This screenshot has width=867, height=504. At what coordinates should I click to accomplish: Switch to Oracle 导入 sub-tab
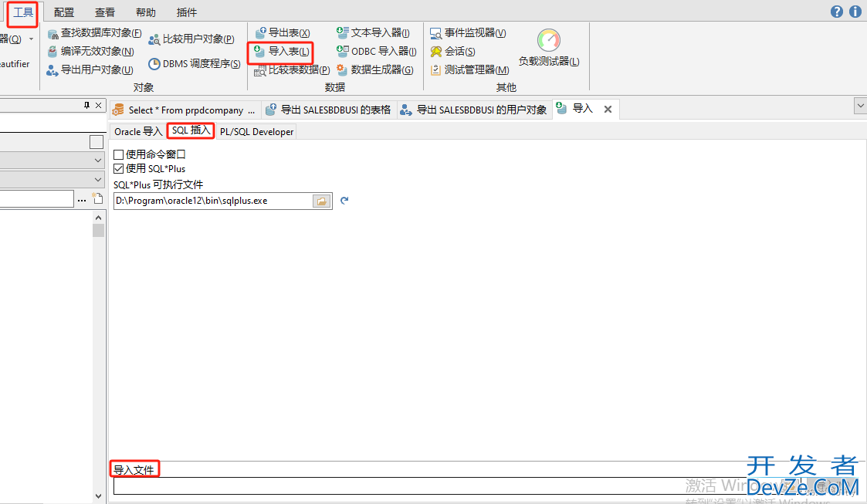[138, 131]
